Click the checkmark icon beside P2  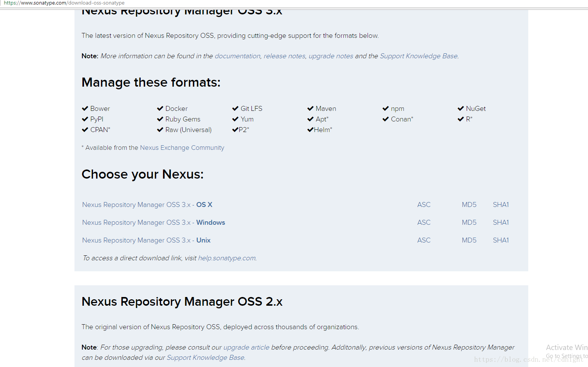click(x=236, y=130)
